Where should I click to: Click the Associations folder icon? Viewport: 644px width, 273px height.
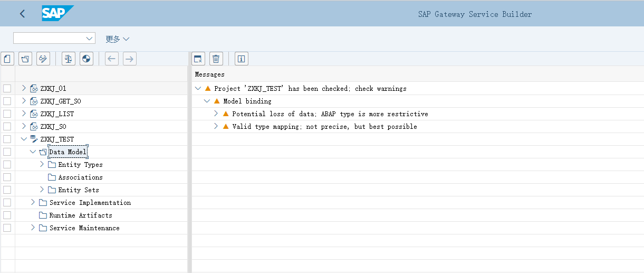coord(52,177)
